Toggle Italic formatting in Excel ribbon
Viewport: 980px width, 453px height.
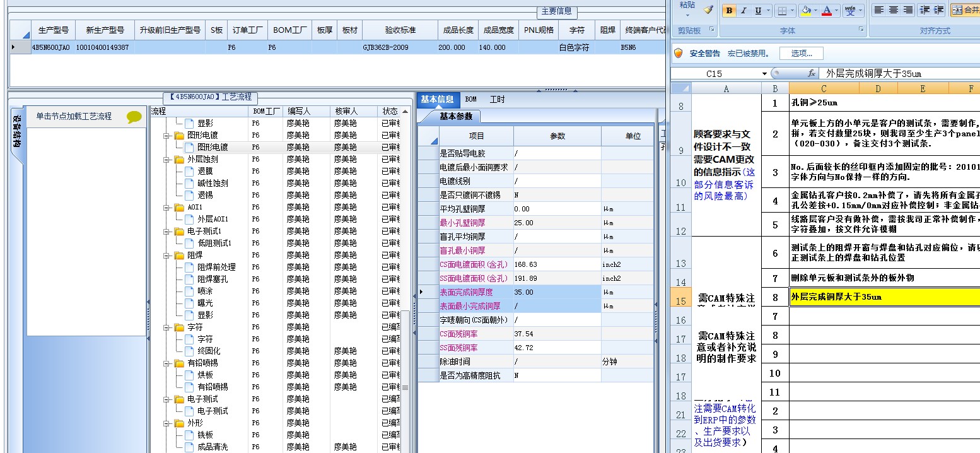(744, 10)
